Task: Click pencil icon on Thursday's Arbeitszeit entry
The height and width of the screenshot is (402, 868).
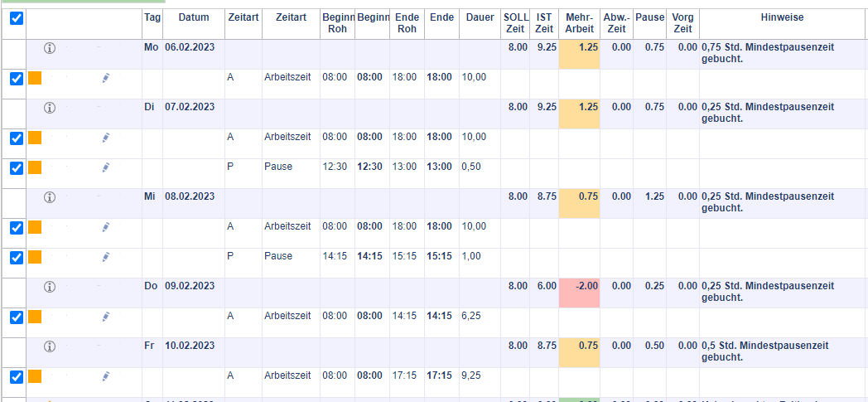Action: coord(106,317)
